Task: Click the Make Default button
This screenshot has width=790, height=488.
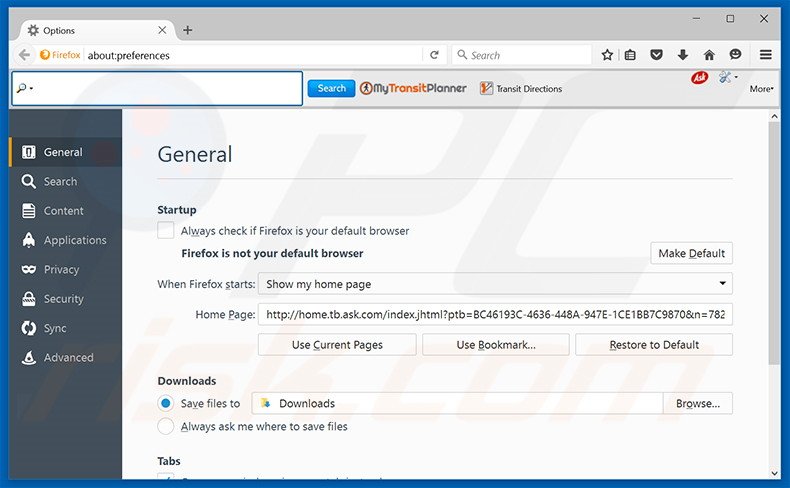Action: click(x=691, y=253)
